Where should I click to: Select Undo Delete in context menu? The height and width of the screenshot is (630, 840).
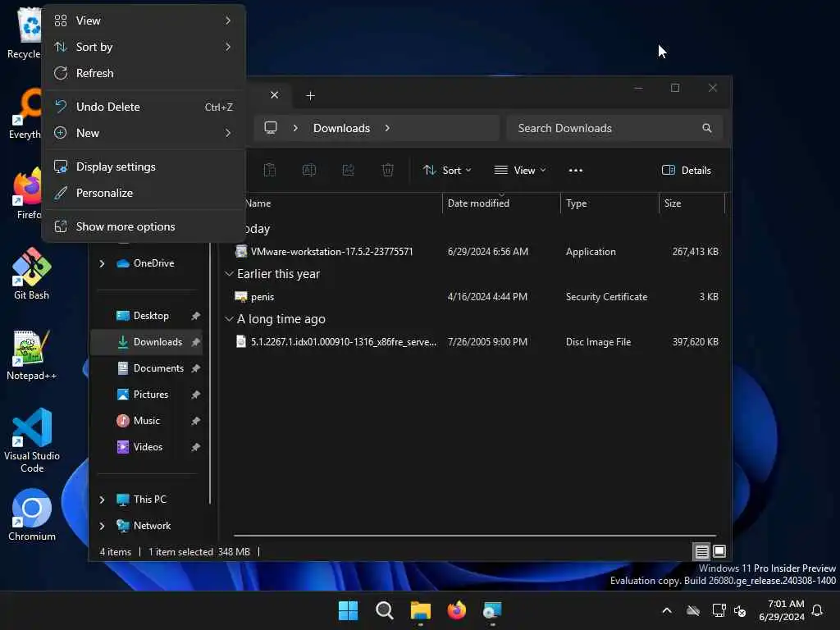[x=143, y=107]
